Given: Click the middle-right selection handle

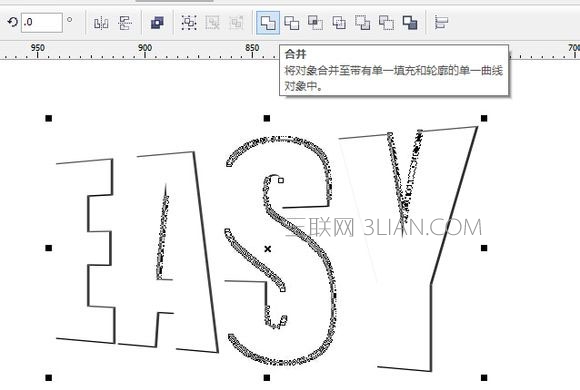Looking at the screenshot, I should 484,248.
